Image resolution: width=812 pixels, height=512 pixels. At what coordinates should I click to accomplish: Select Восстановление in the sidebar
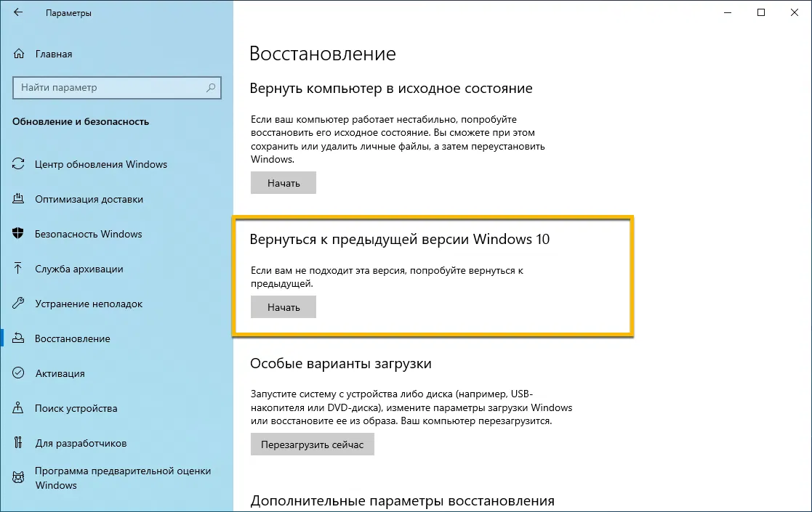tap(73, 338)
